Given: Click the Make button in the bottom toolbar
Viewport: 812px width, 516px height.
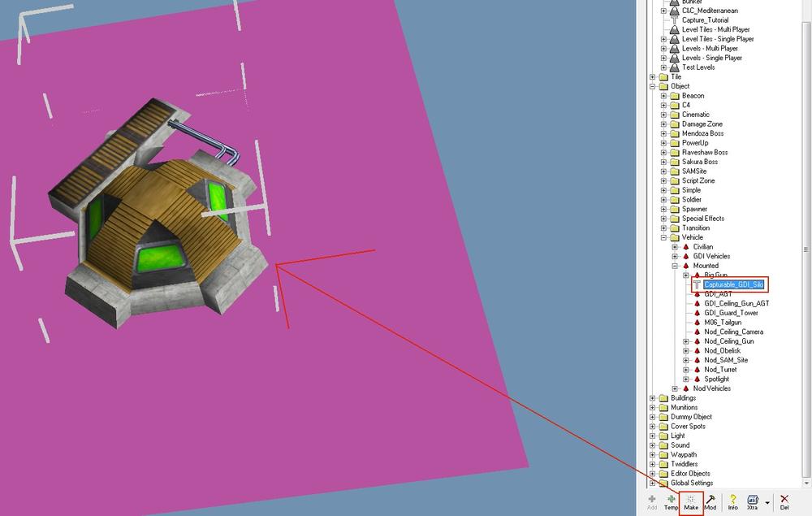Looking at the screenshot, I should (x=691, y=502).
